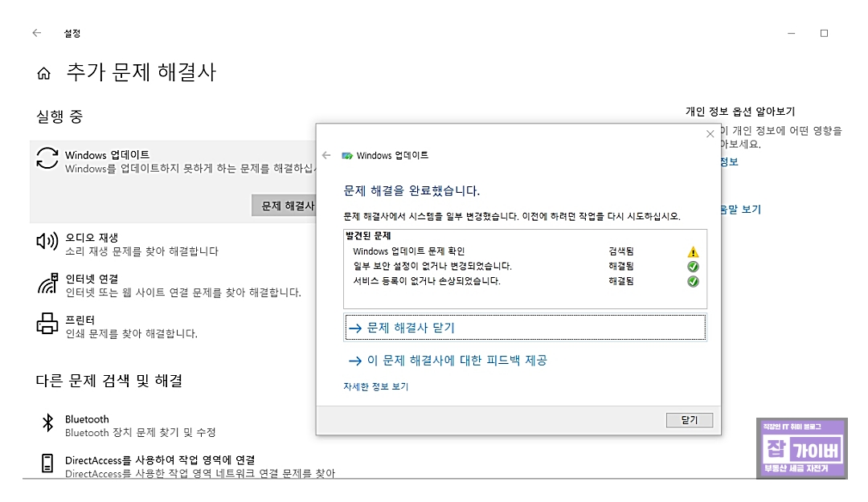Click the back arrow in the Settings window

pyautogui.click(x=35, y=33)
